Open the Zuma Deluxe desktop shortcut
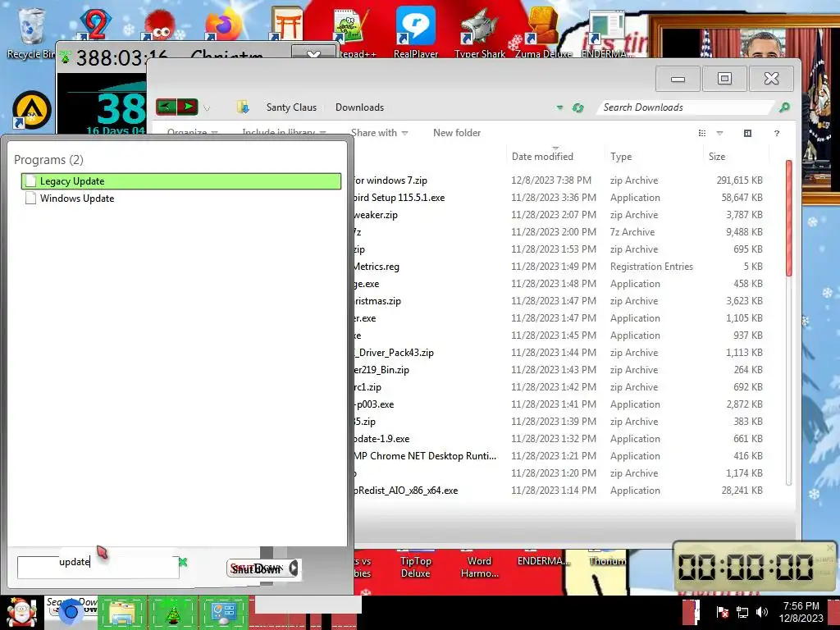The height and width of the screenshot is (630, 840). click(543, 32)
